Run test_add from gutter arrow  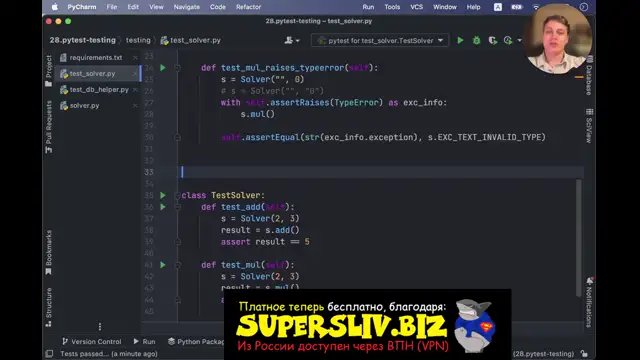click(x=163, y=207)
